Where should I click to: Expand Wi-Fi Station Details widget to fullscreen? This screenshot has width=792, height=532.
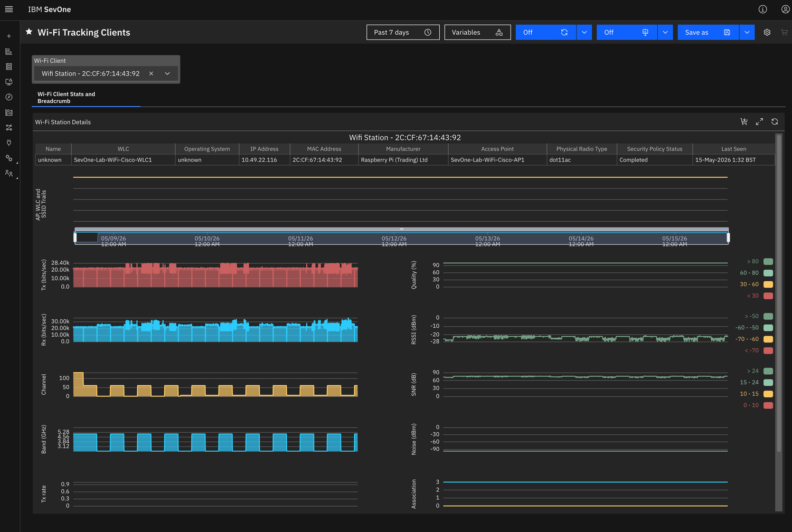(759, 121)
